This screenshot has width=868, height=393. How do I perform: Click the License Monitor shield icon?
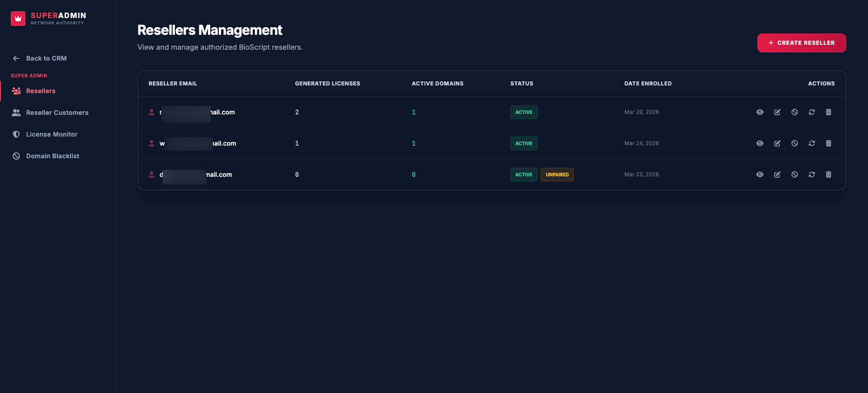click(x=16, y=134)
